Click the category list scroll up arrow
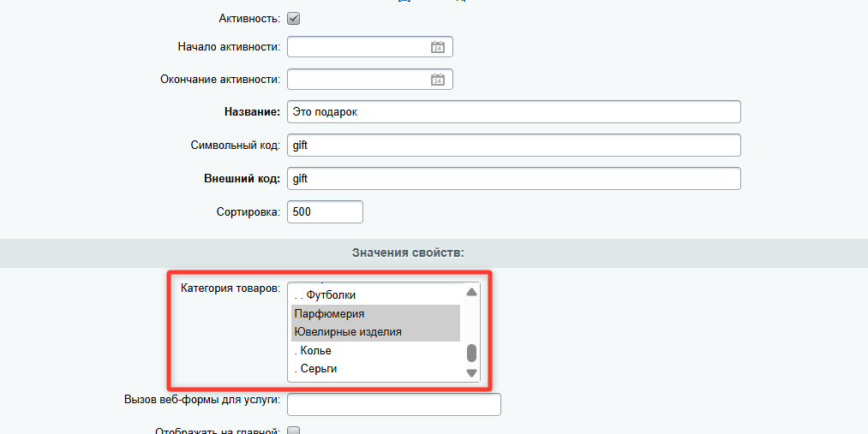Viewport: 868px width, 434px height. point(471,292)
